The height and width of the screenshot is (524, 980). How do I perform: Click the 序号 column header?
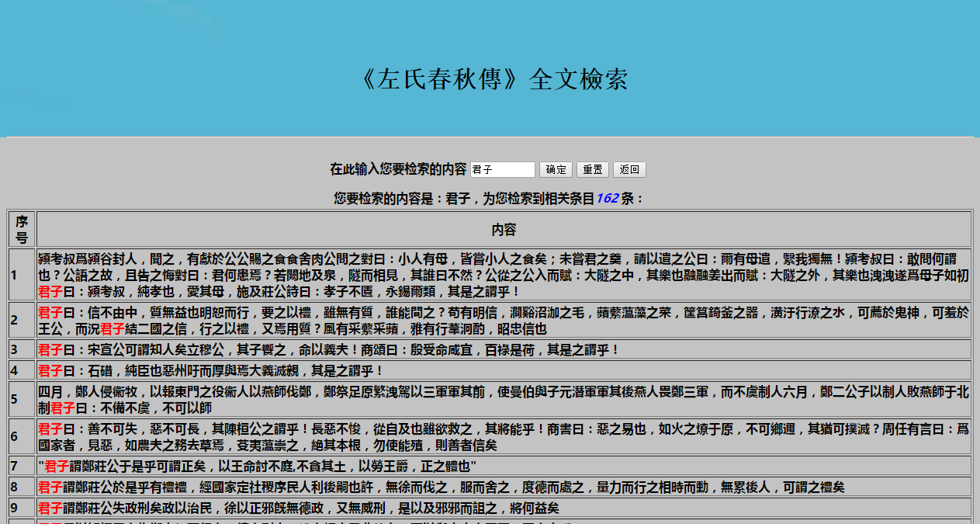[x=22, y=229]
